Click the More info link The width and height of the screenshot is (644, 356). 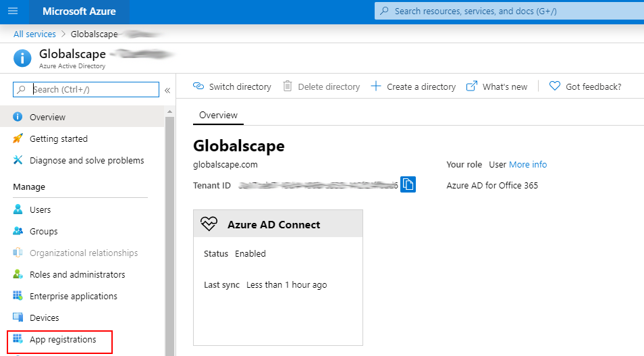tap(528, 165)
